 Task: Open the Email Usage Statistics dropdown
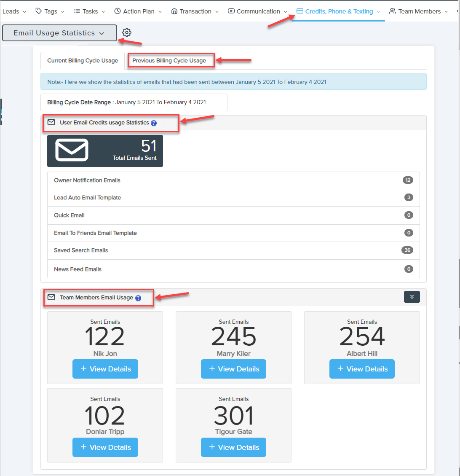[x=59, y=33]
